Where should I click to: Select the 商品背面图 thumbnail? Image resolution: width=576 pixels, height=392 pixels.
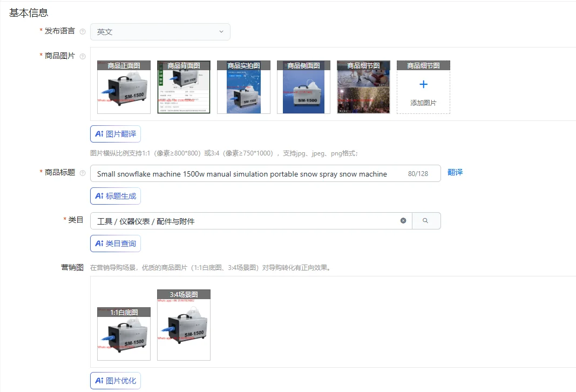click(184, 87)
